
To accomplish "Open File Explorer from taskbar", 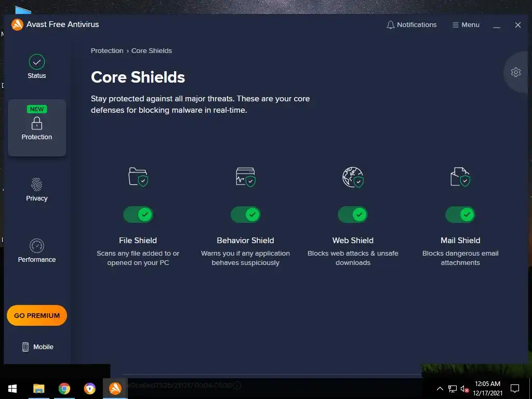I will (x=38, y=389).
